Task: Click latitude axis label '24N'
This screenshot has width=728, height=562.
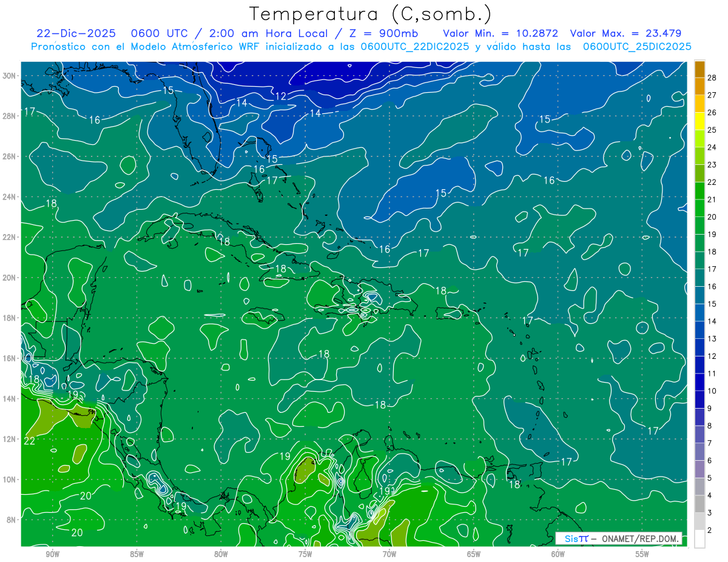Action: (x=10, y=197)
